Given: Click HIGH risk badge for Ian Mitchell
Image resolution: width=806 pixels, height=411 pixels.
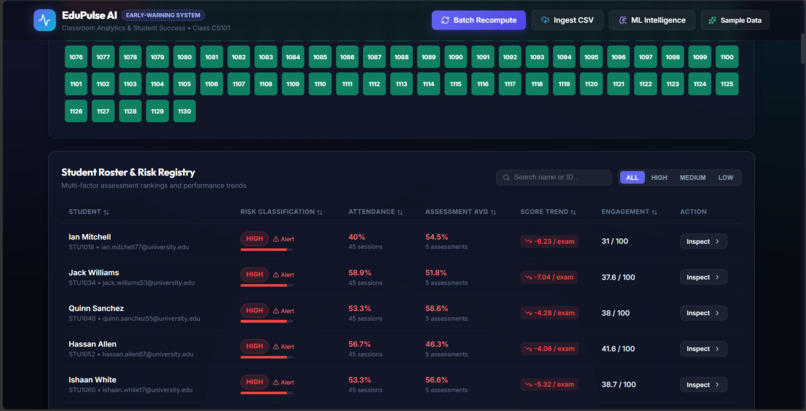Looking at the screenshot, I should 254,239.
